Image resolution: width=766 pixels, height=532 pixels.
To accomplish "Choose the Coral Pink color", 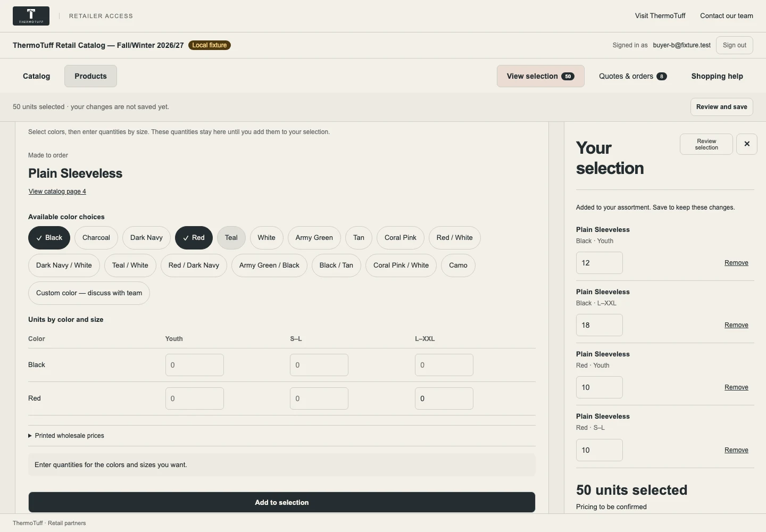I will [401, 238].
